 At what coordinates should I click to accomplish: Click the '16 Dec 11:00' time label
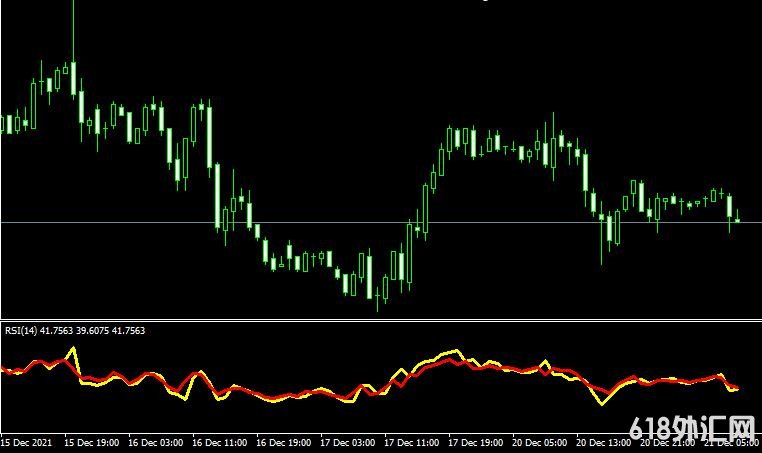click(x=220, y=443)
